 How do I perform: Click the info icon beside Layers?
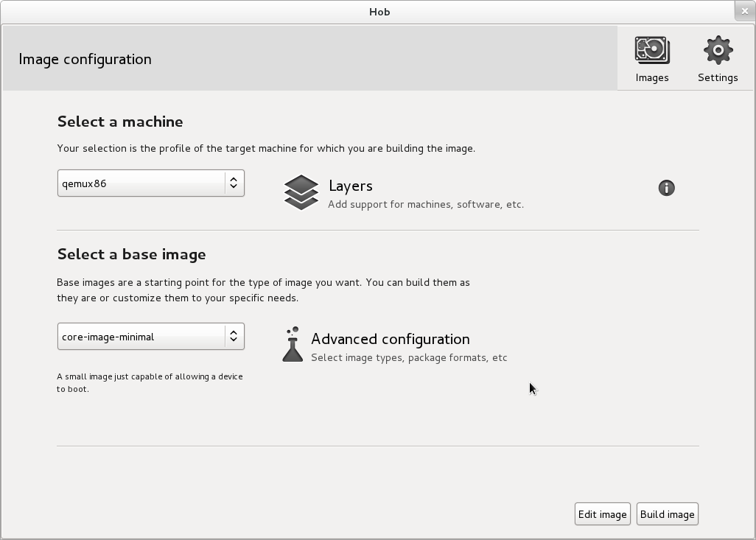[666, 188]
